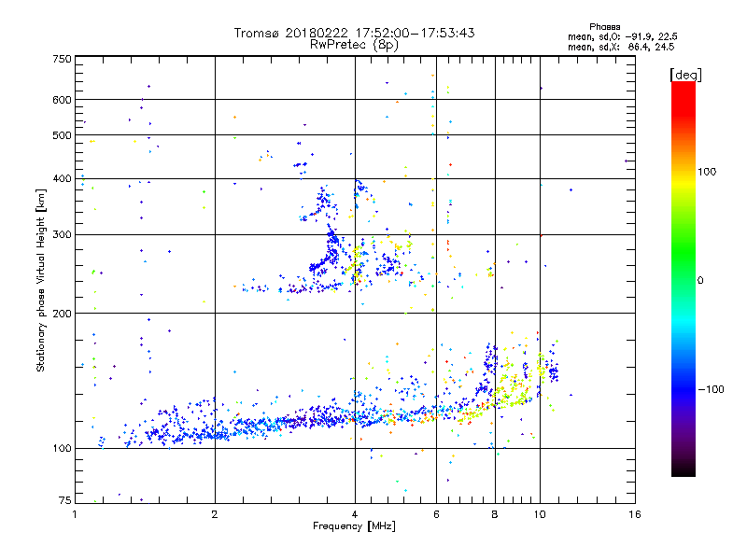Click the y-axis tick label 500
The image size is (747, 560).
pyautogui.click(x=62, y=135)
